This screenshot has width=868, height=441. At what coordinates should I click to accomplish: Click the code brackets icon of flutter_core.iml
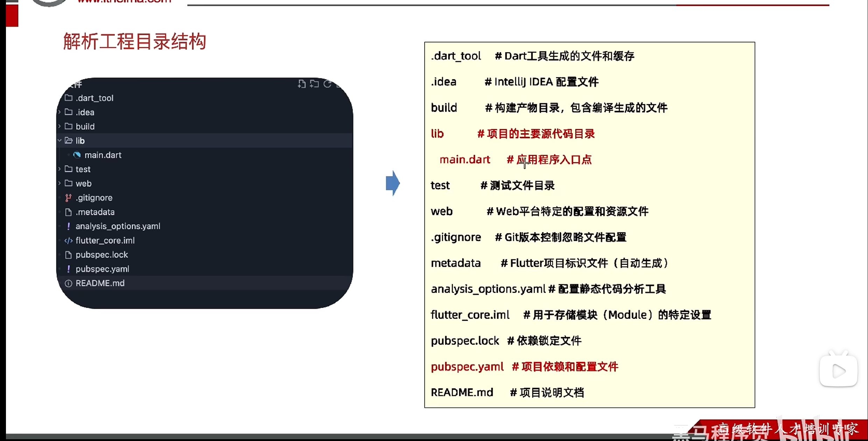pos(69,240)
